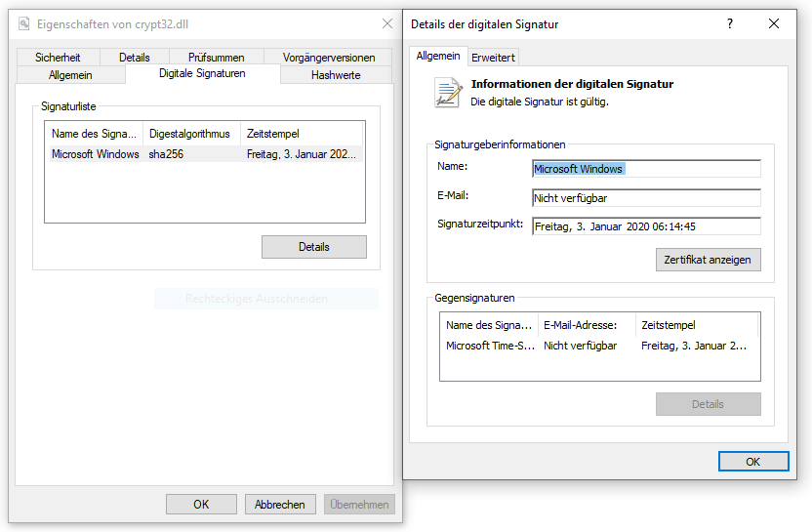Switch to the Erweitert tab
The height and width of the screenshot is (532, 812).
tap(493, 58)
